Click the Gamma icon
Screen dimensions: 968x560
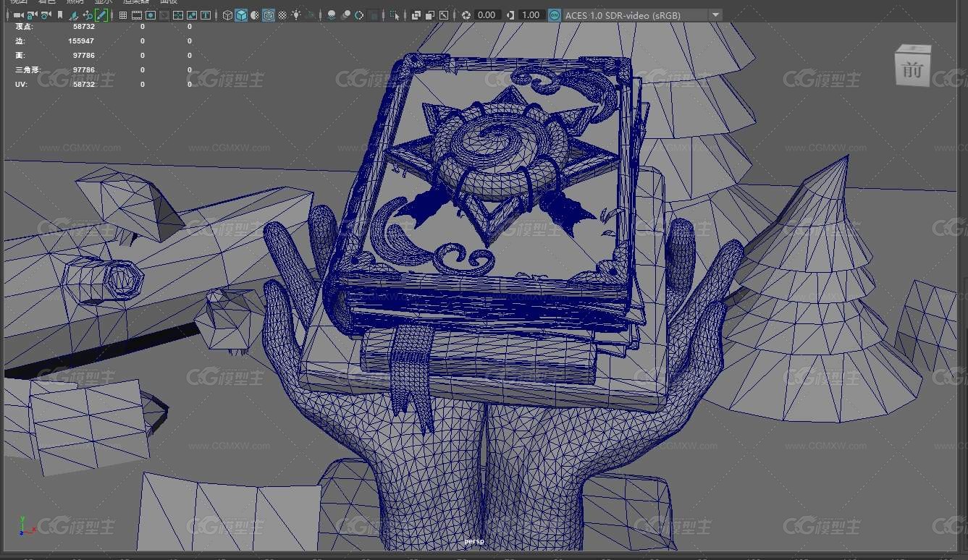(510, 15)
